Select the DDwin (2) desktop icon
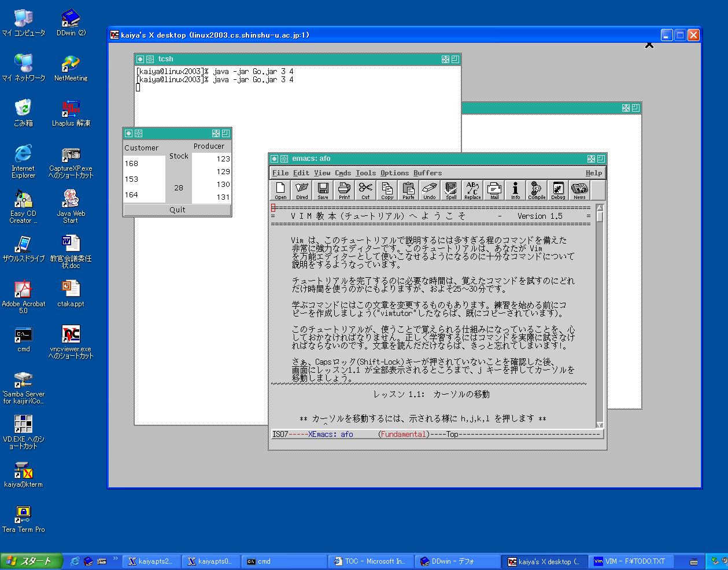Image resolution: width=728 pixels, height=570 pixels. point(71,23)
